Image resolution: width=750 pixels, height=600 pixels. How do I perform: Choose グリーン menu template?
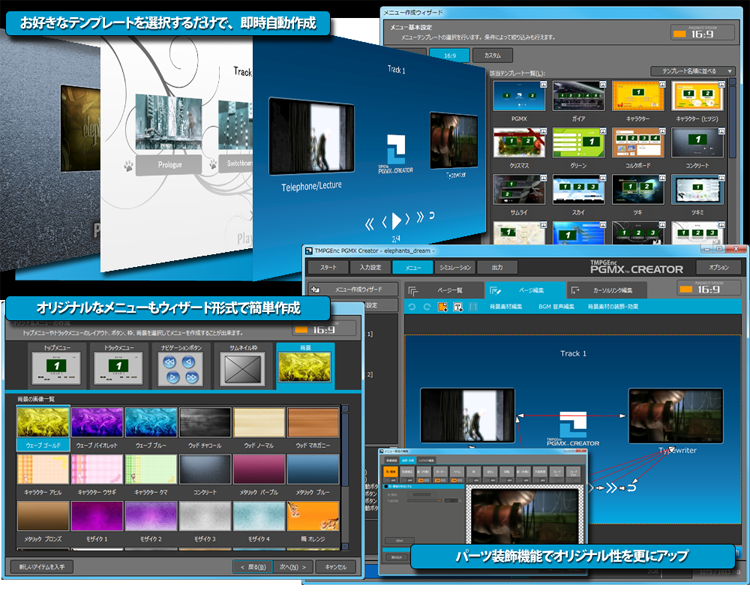[578, 148]
